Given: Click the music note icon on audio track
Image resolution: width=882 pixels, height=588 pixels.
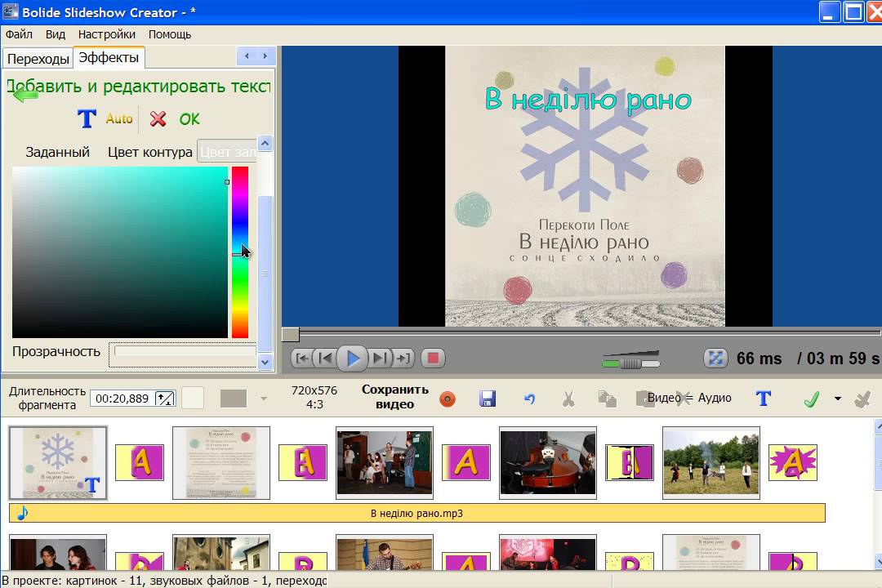Looking at the screenshot, I should click(x=22, y=513).
